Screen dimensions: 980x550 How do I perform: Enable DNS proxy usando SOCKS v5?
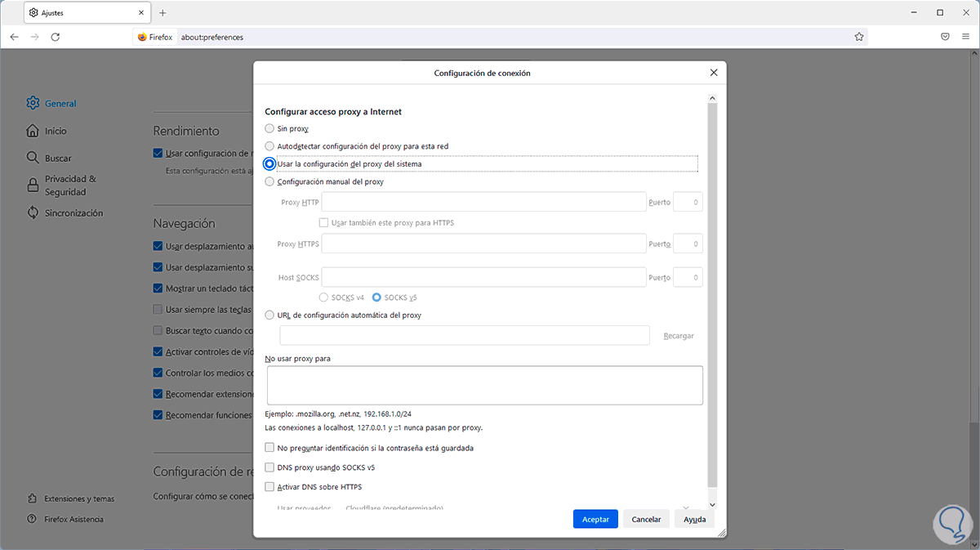point(270,467)
